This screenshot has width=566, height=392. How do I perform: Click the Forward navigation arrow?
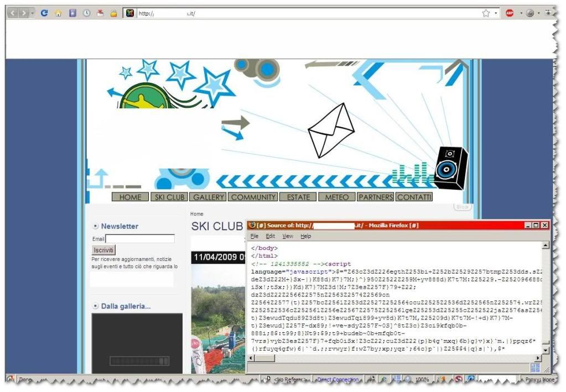24,13
